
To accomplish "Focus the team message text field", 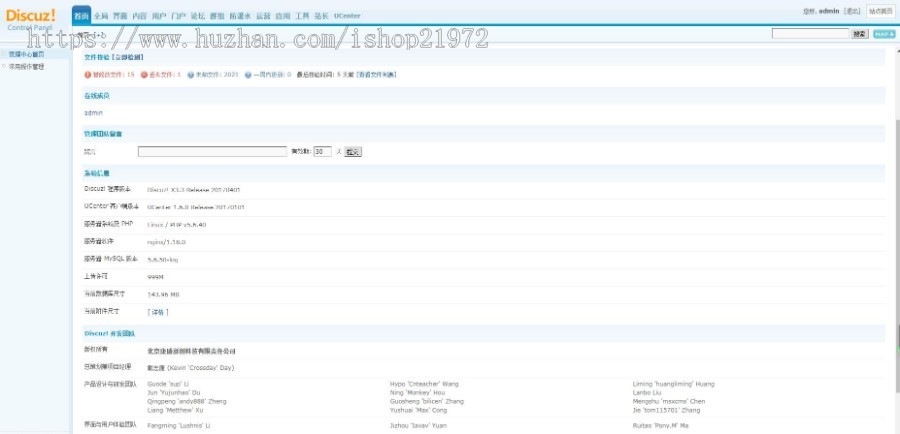I will [x=212, y=152].
